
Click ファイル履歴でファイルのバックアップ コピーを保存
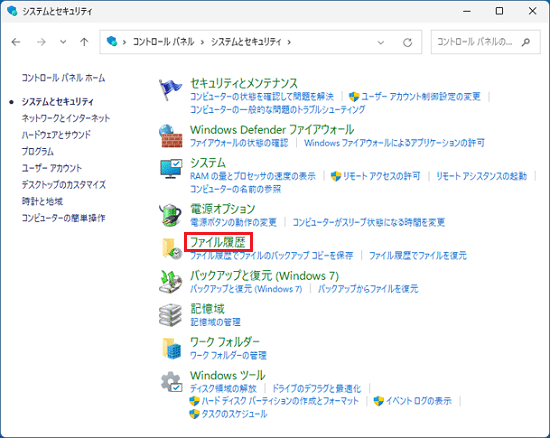(271, 255)
